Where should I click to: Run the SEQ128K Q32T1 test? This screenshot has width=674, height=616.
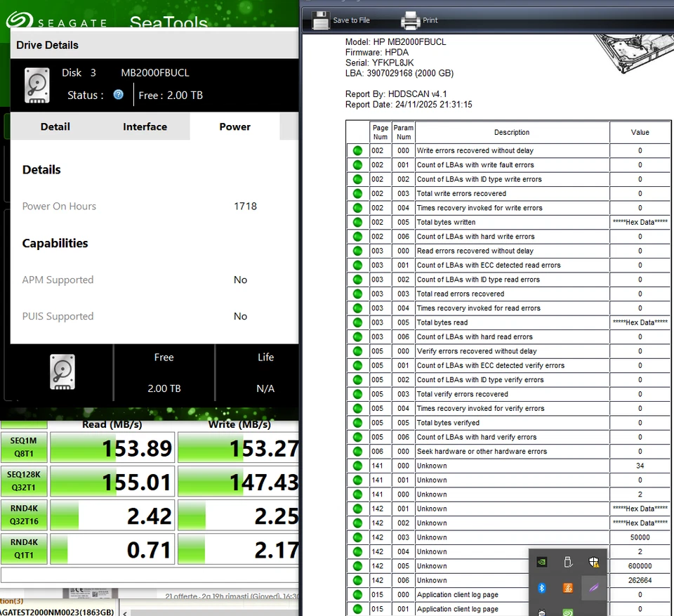pyautogui.click(x=24, y=481)
